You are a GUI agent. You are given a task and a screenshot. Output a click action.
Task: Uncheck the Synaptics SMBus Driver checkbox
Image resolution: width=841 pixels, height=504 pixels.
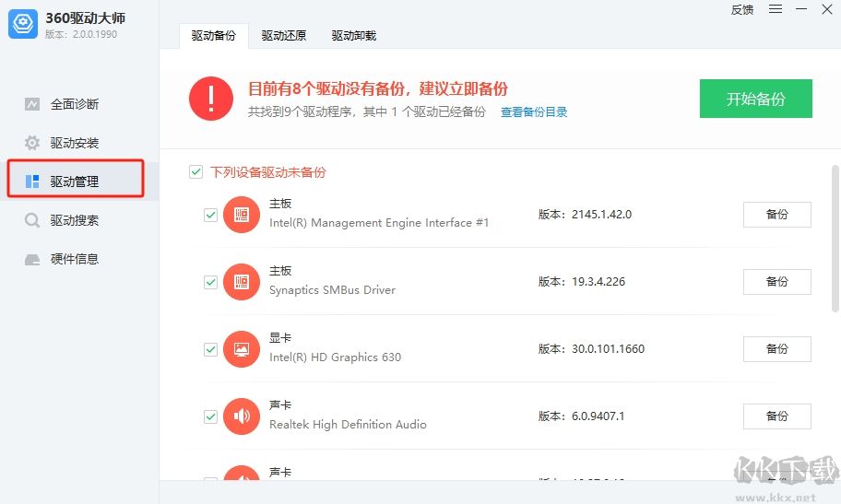[211, 282]
